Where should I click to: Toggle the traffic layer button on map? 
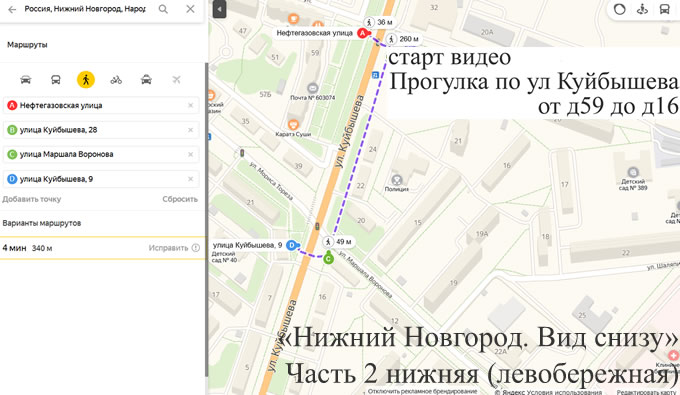pyautogui.click(x=619, y=9)
